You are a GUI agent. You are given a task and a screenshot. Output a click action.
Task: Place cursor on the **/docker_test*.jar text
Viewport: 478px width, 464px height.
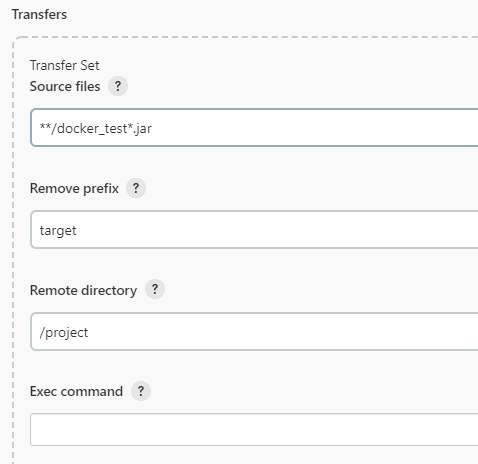pos(96,128)
